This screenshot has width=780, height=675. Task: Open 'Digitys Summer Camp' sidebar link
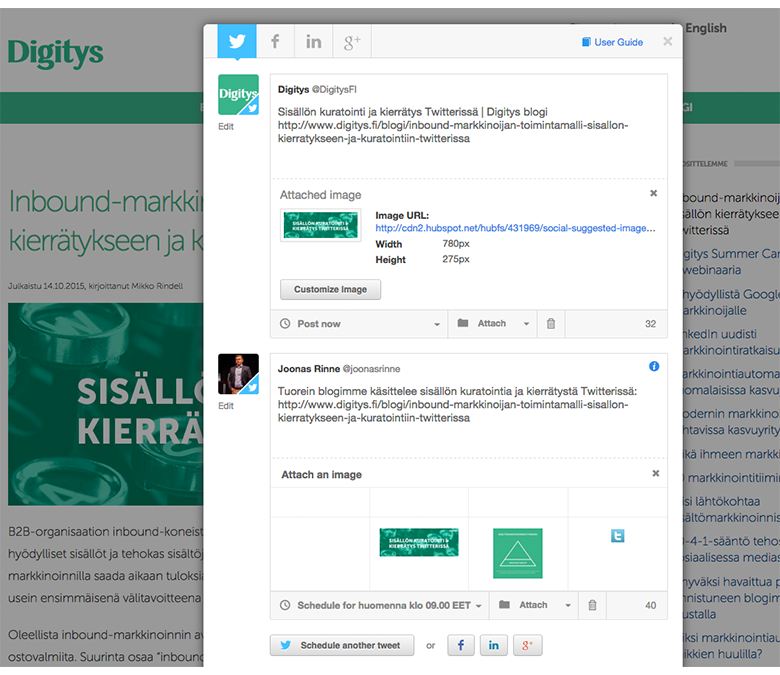(x=730, y=262)
